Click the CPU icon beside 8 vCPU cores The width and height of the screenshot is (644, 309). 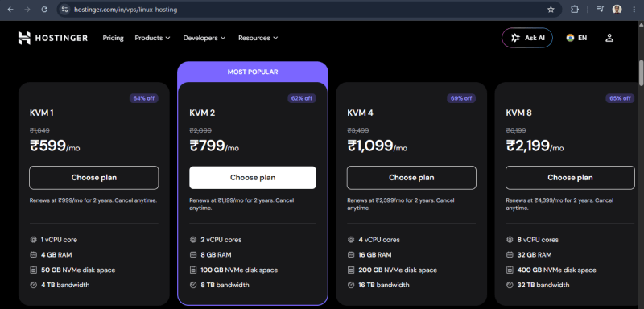pos(510,240)
